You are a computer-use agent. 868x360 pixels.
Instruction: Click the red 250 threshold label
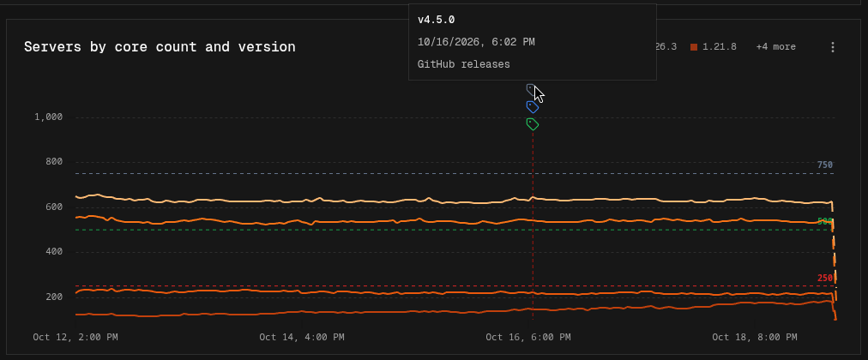[x=825, y=279]
